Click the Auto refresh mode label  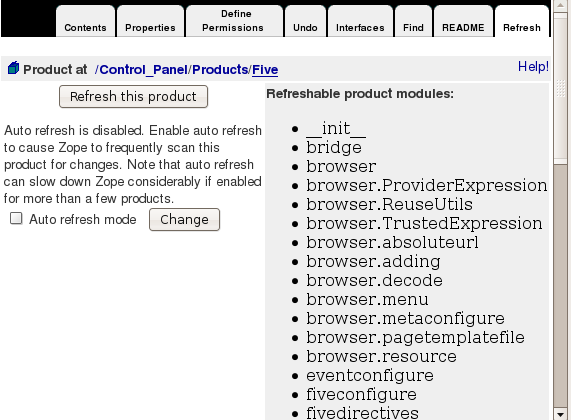[83, 219]
